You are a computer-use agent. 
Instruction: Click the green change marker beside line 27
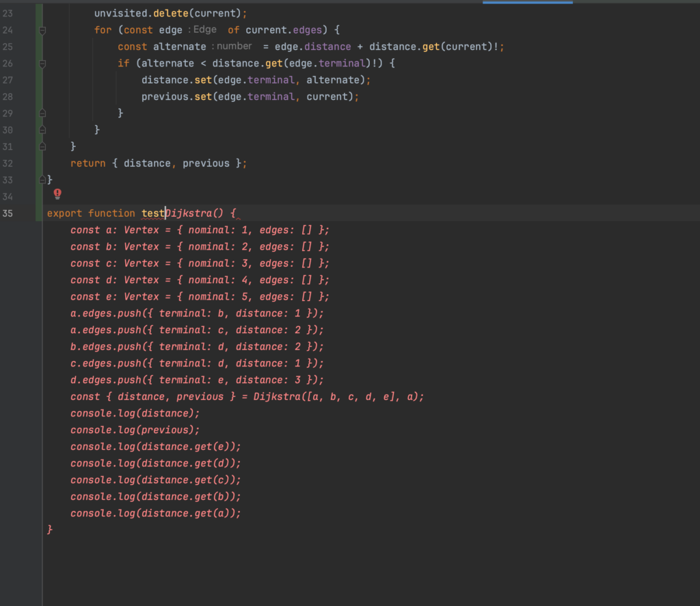39,80
